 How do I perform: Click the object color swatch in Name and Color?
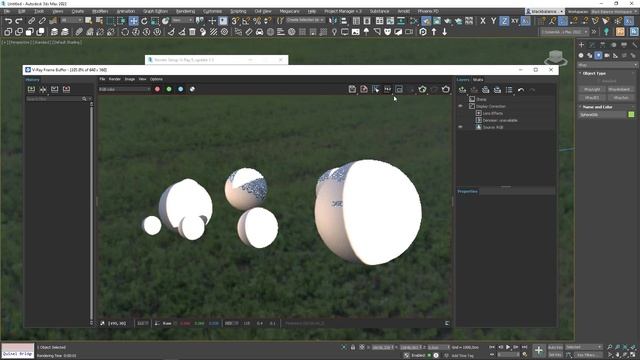[631, 115]
